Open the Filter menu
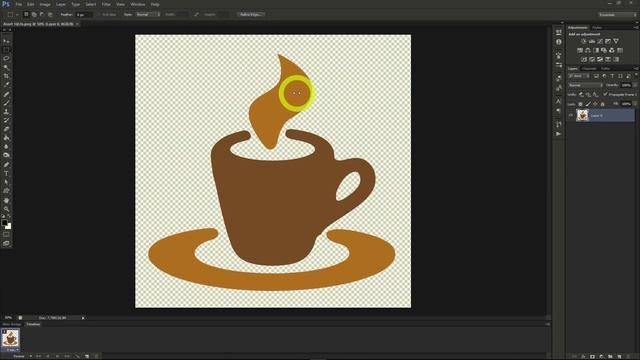 click(106, 4)
